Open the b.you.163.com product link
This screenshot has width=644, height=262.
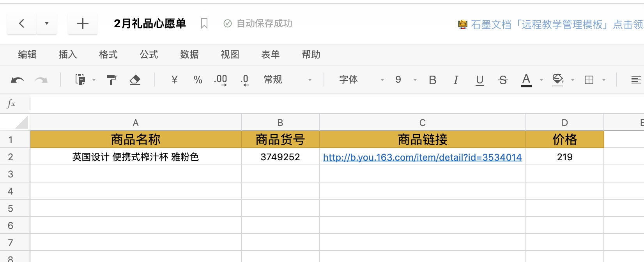click(x=422, y=158)
